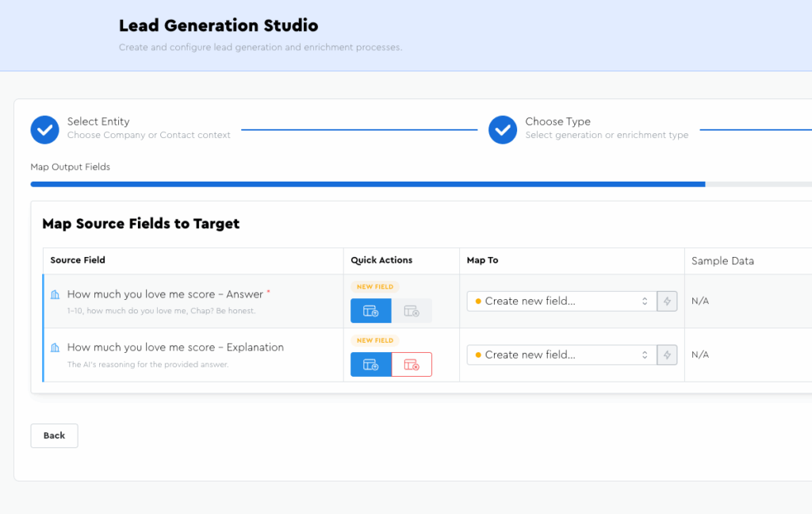Open Map To dropdown for Explanation row
Screen dimensions: 812x514
(x=561, y=355)
